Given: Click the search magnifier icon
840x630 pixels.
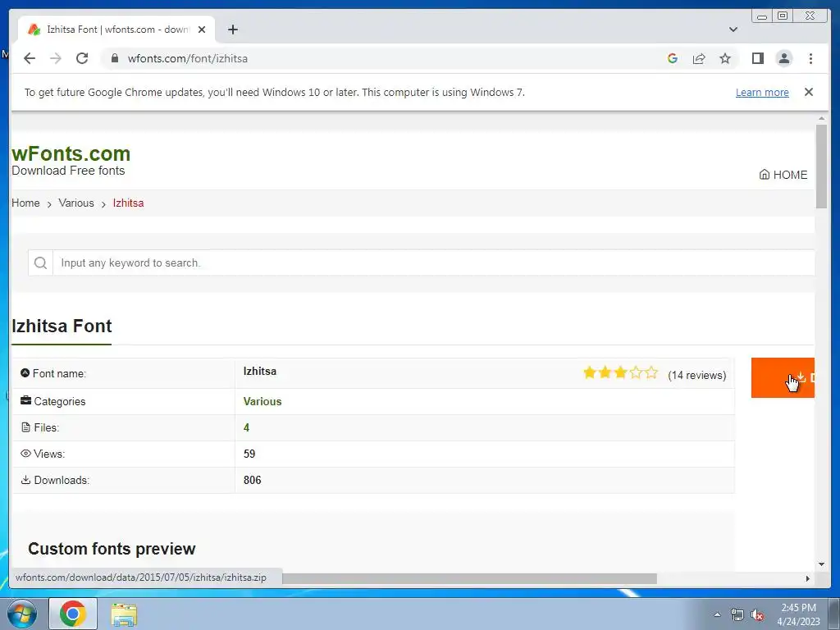Looking at the screenshot, I should (x=40, y=262).
